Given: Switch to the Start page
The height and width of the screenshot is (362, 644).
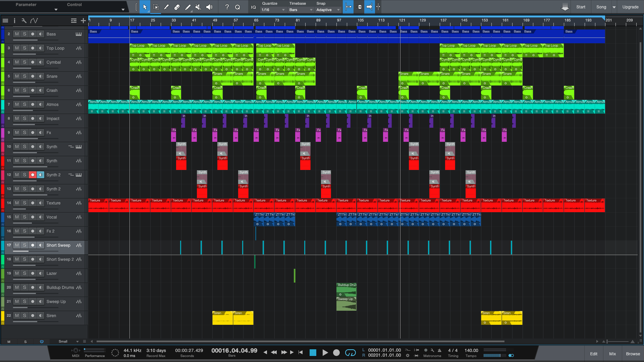Looking at the screenshot, I should [x=581, y=7].
